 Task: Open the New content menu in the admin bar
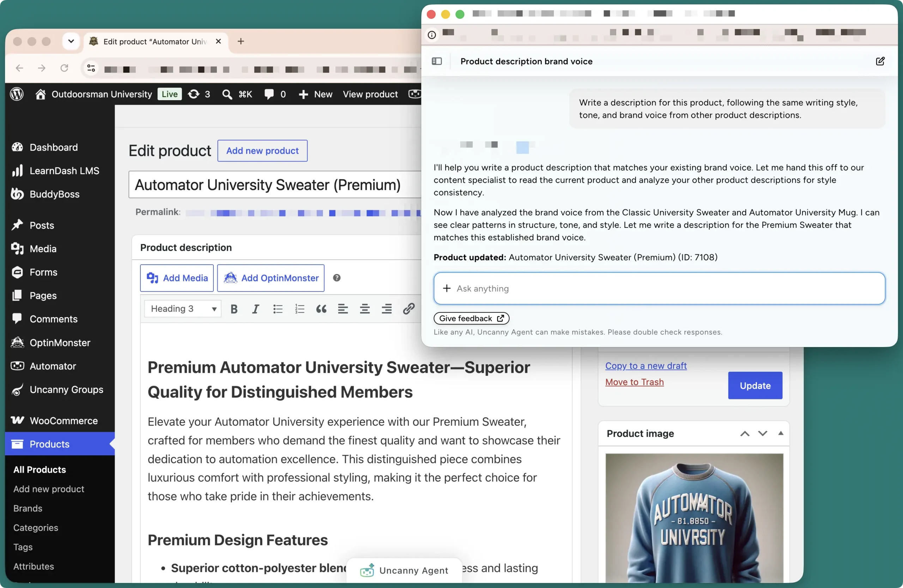[315, 94]
